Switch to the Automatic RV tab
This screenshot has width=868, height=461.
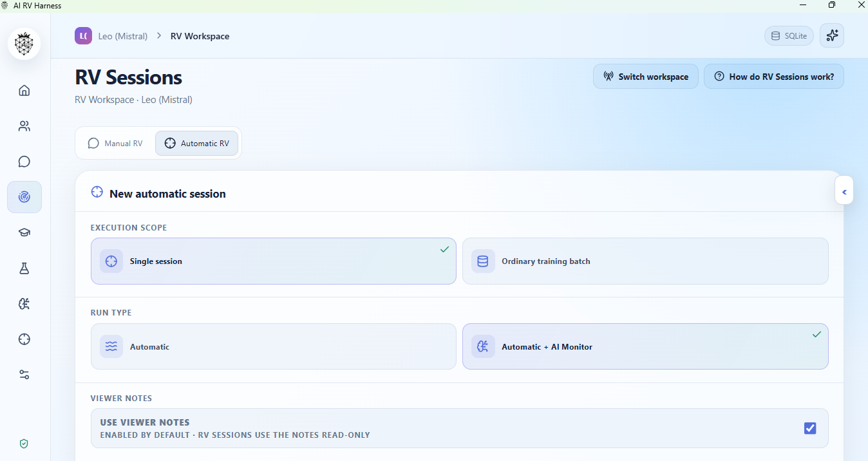pyautogui.click(x=197, y=144)
